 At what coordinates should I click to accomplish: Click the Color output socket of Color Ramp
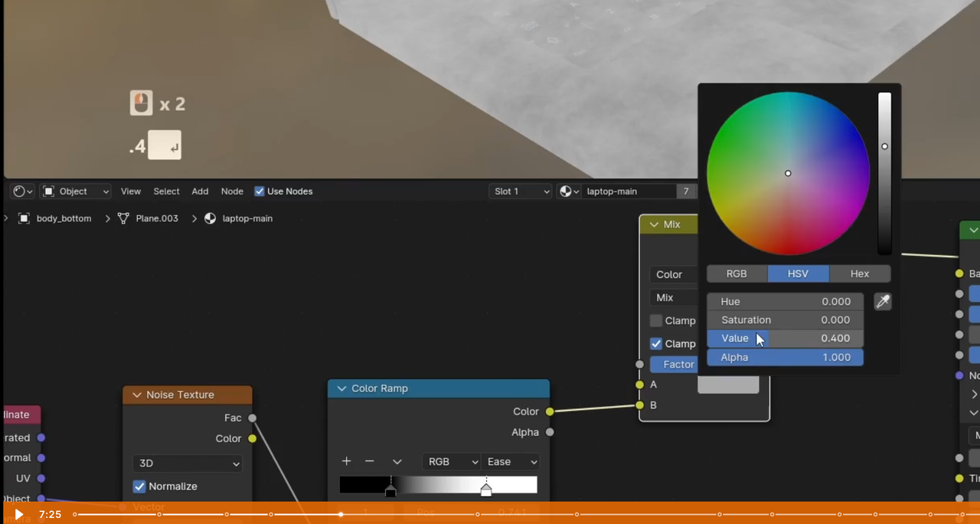(x=550, y=412)
